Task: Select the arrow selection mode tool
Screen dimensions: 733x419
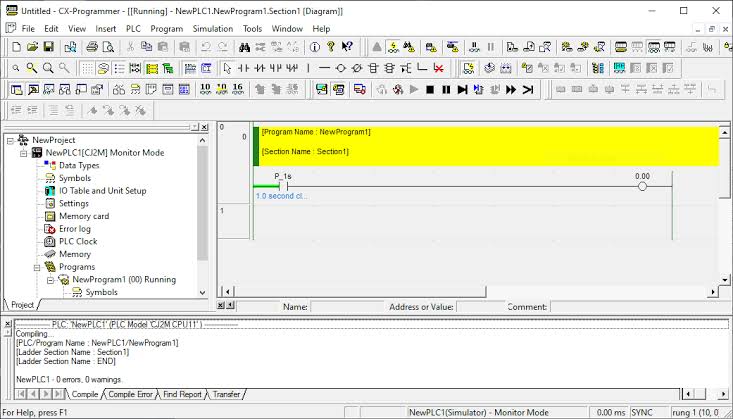Action: [x=227, y=68]
